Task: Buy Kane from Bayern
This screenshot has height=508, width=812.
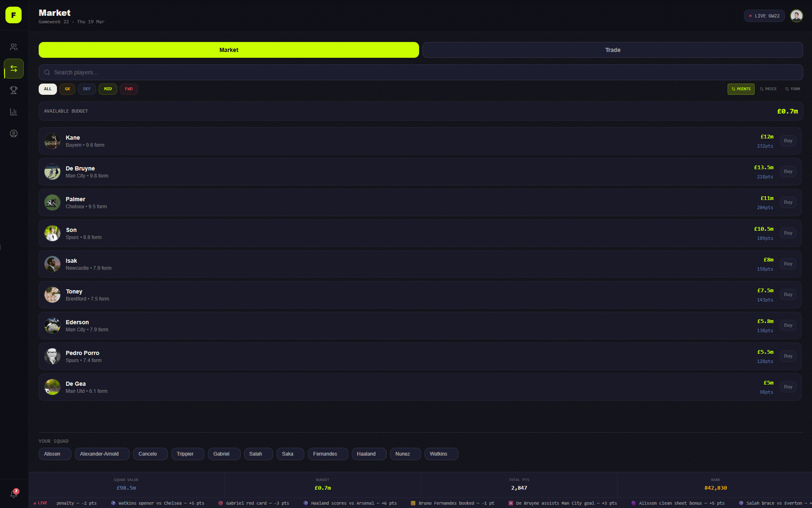Action: click(788, 141)
